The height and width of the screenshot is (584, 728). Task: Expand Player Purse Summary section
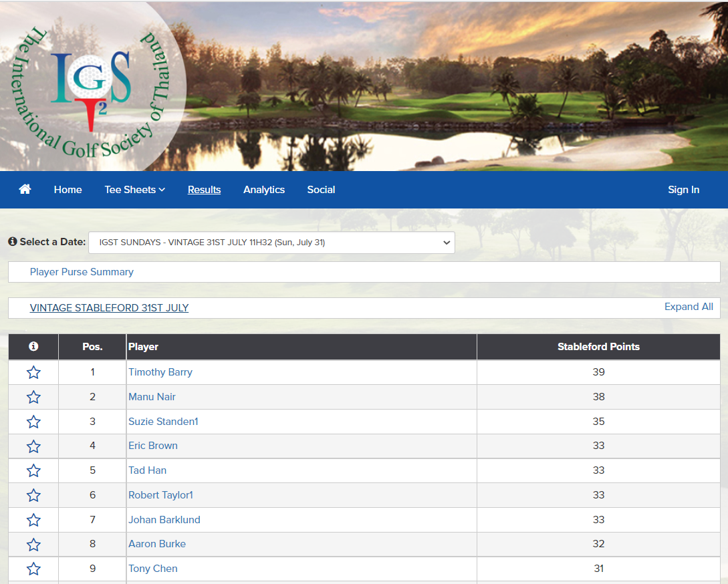point(82,272)
